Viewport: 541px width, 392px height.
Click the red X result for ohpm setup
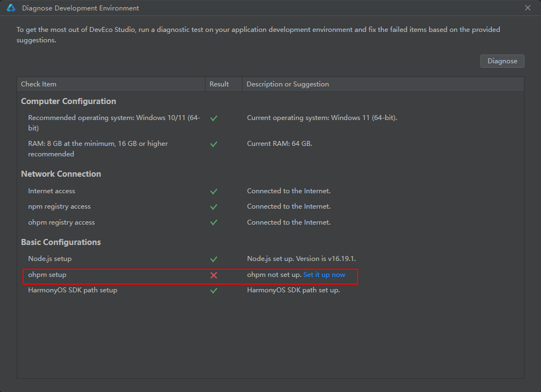214,275
